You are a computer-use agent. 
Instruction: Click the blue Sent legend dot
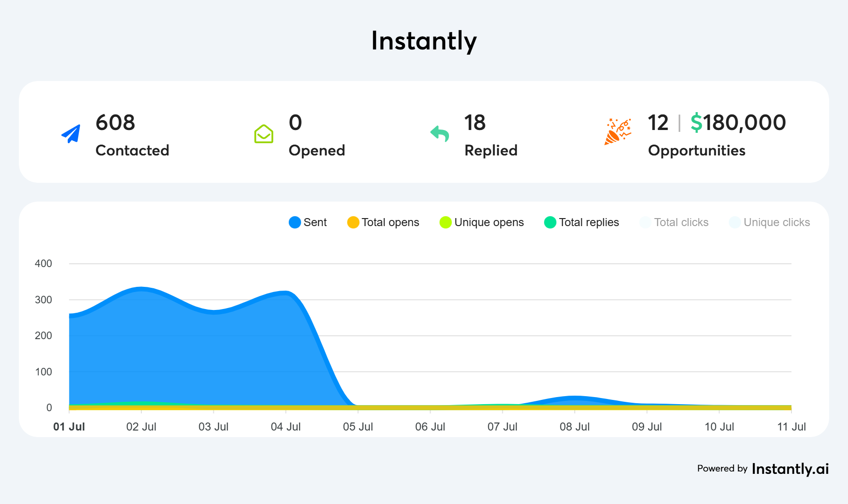pos(294,222)
